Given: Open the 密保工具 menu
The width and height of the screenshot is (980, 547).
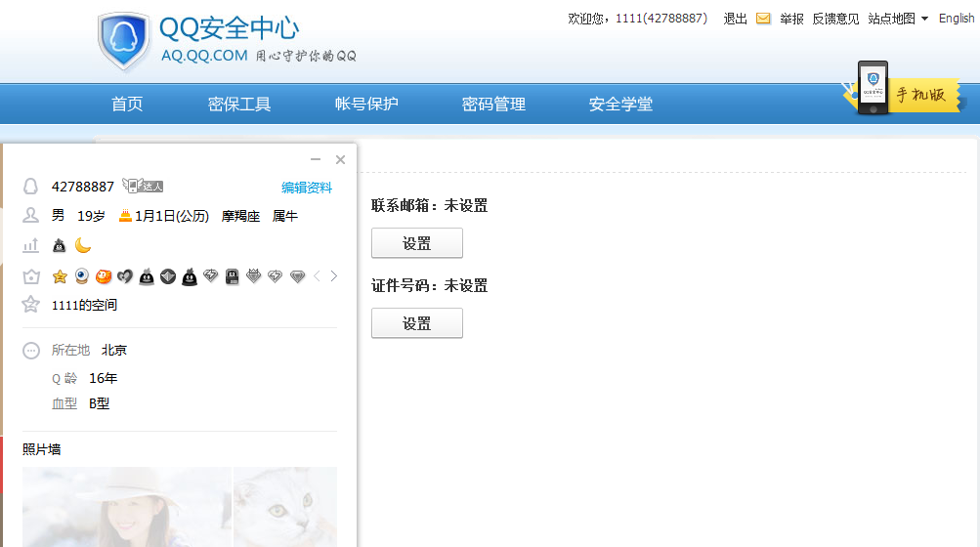Looking at the screenshot, I should (239, 104).
